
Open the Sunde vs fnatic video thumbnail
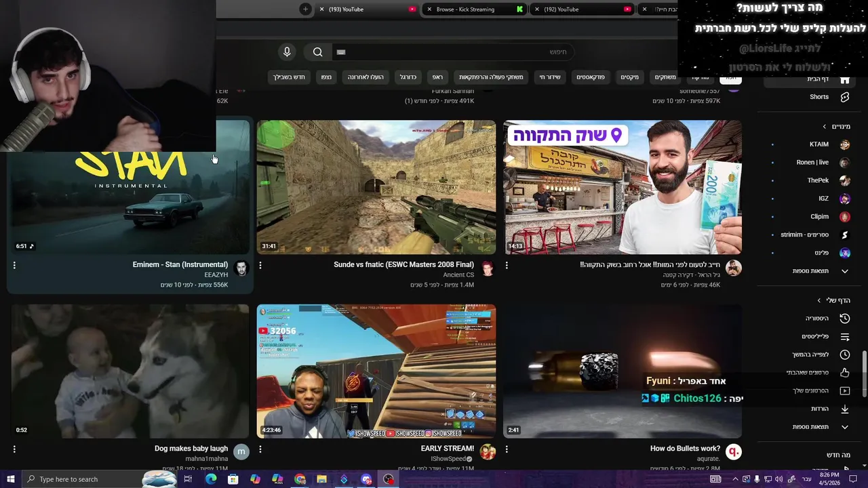coord(376,188)
